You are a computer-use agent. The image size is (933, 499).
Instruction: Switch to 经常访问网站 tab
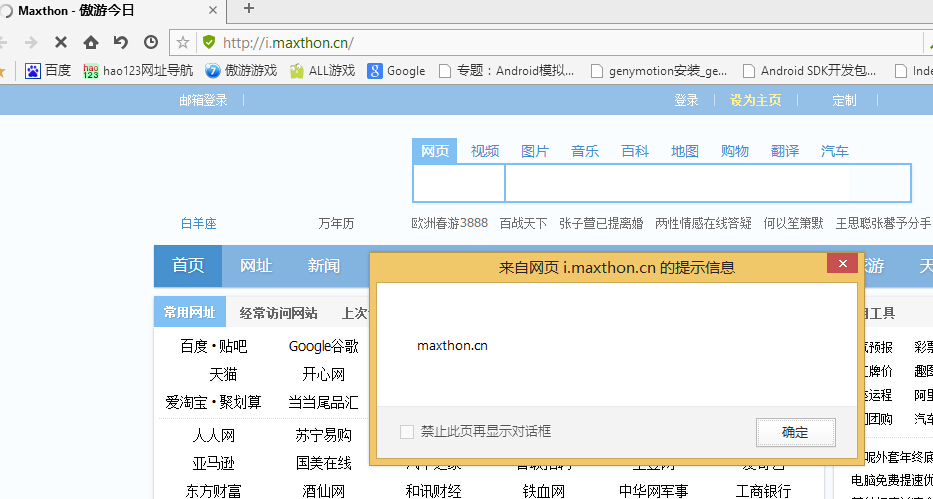click(x=278, y=313)
